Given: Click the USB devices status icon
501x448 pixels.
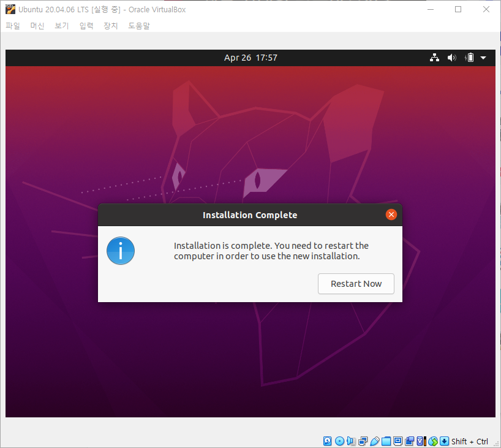Looking at the screenshot, I should coord(375,441).
